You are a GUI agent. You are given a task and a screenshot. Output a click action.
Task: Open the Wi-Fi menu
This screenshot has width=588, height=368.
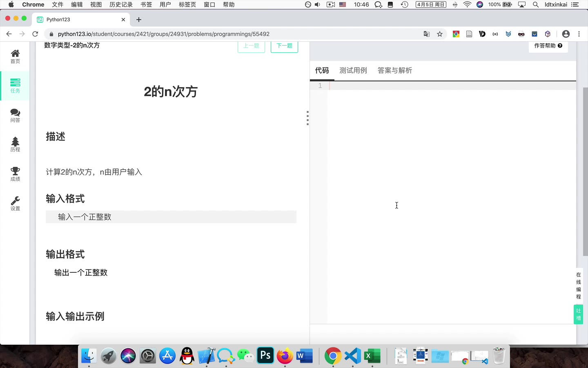coord(466,4)
